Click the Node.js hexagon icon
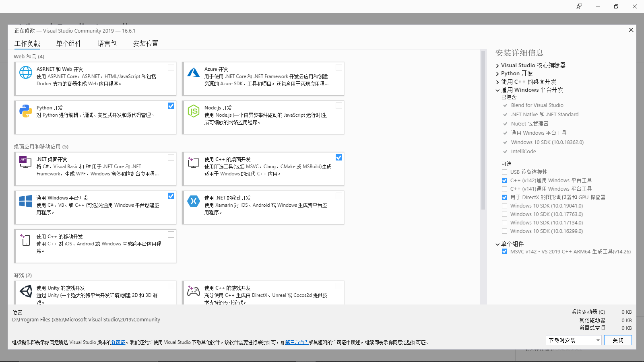Image resolution: width=644 pixels, height=362 pixels. tap(194, 111)
